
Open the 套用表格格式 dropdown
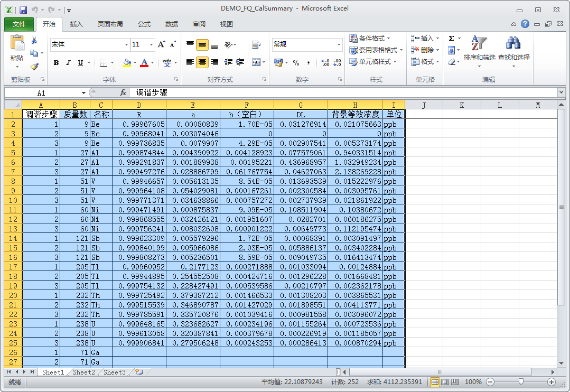(376, 50)
